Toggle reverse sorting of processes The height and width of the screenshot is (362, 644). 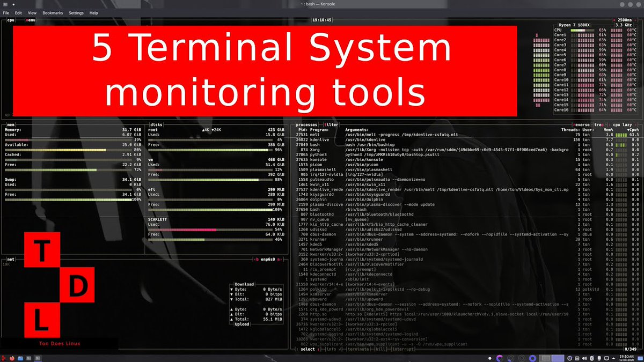(582, 124)
